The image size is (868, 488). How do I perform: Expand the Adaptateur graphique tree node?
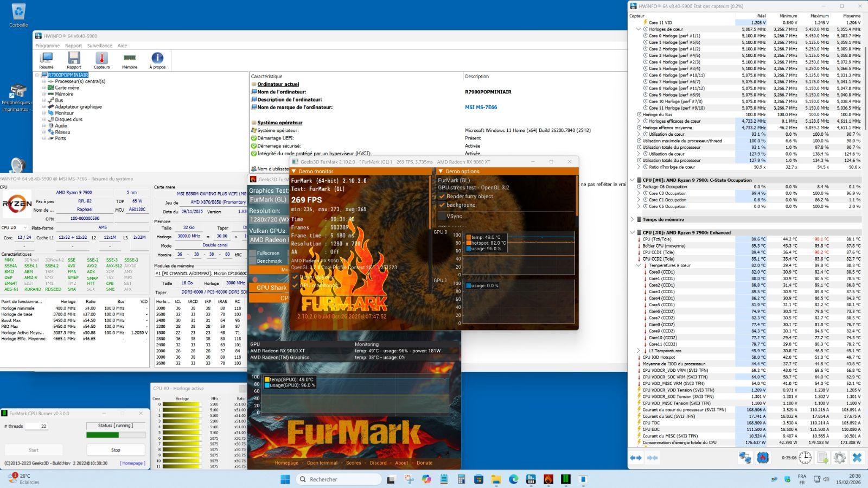[44, 107]
